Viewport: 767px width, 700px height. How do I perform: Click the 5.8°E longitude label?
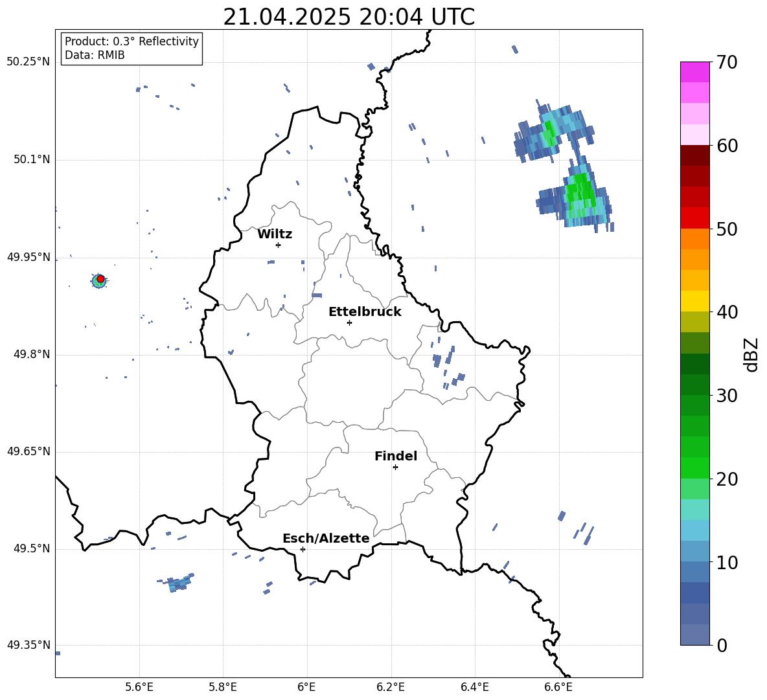tap(223, 688)
